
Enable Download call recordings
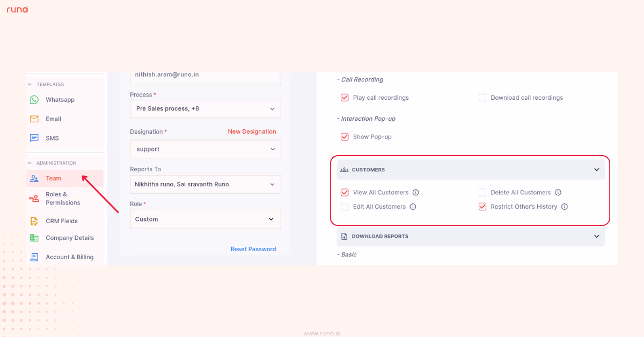(482, 97)
